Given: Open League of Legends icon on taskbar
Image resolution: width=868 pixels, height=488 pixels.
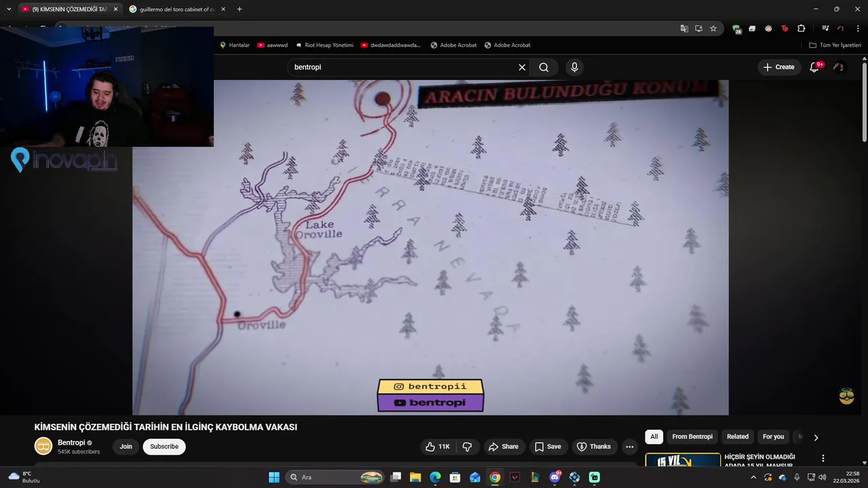Looking at the screenshot, I should point(535,477).
